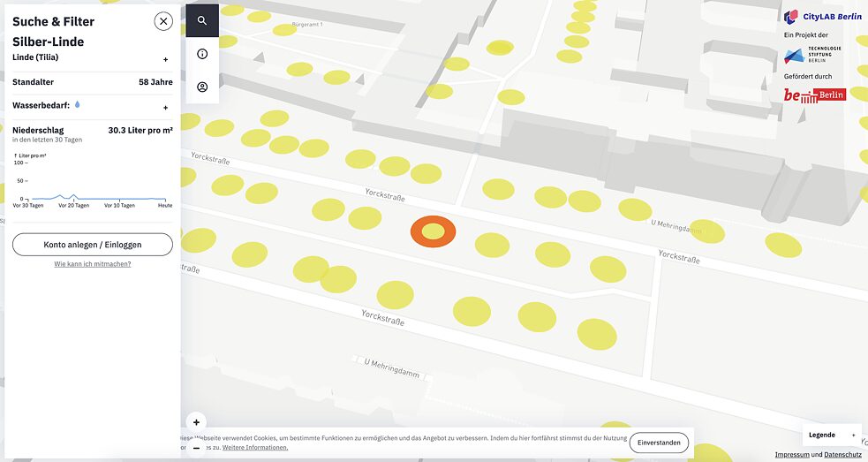This screenshot has width=868, height=462.
Task: Zoom in the map with plus button
Action: tap(196, 422)
